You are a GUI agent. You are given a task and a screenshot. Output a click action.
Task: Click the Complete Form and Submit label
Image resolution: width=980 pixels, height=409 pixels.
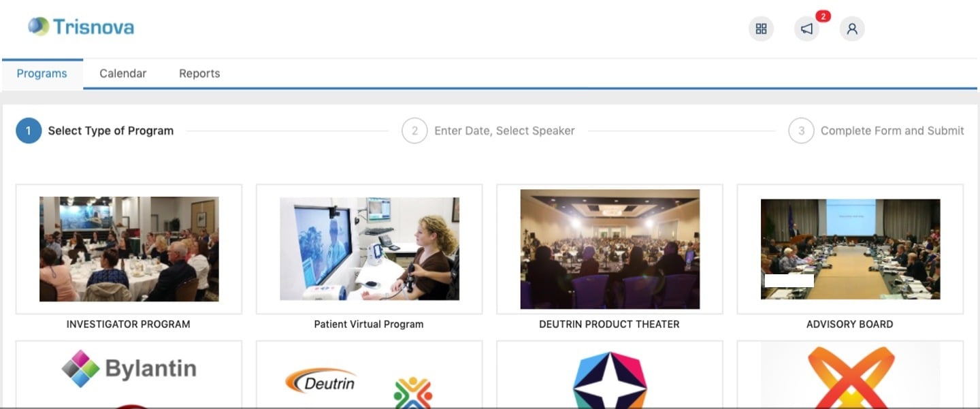coord(892,131)
